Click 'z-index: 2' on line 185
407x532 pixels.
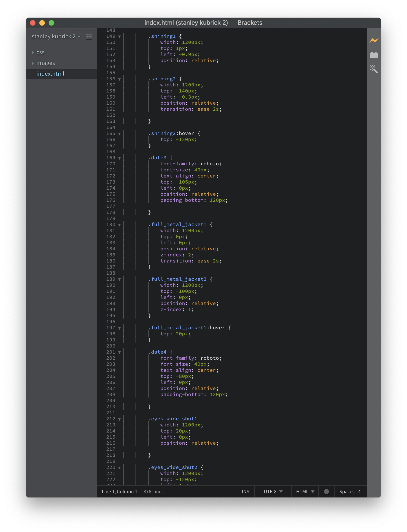[177, 255]
